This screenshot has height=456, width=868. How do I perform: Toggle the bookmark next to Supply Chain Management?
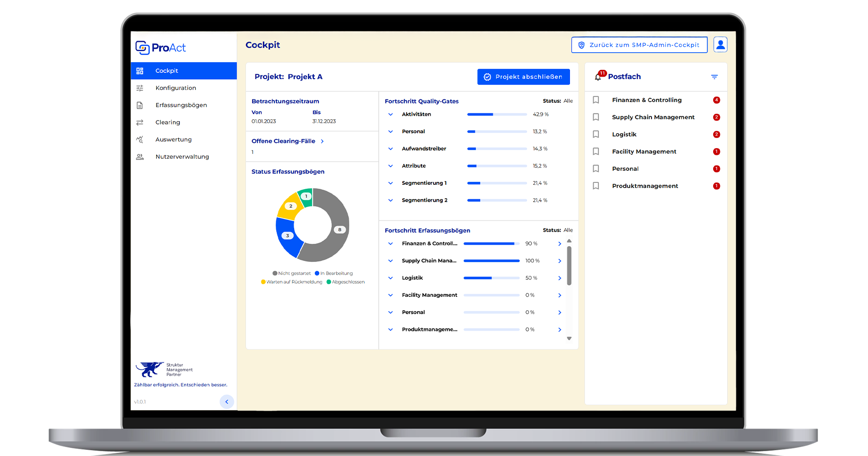tap(596, 117)
